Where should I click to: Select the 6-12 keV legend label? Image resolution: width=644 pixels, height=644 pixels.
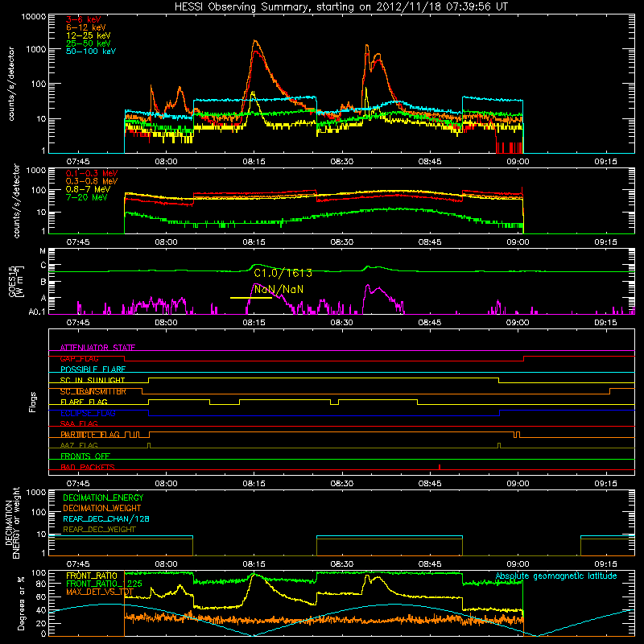(86, 27)
